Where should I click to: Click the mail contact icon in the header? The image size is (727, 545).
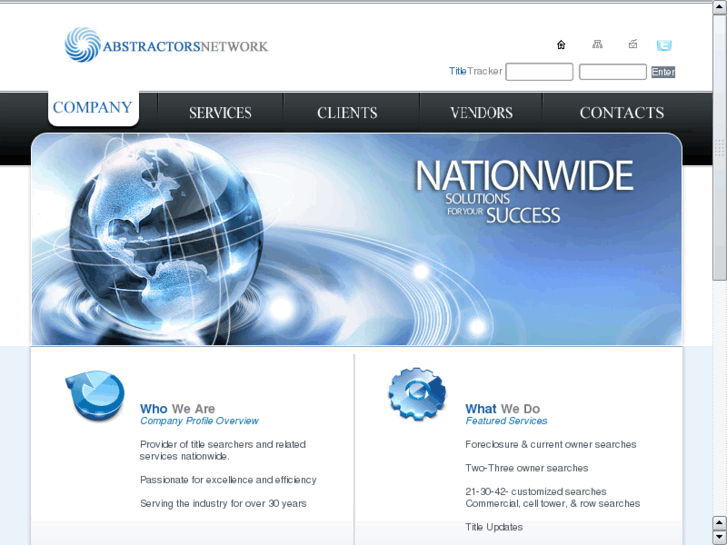[x=633, y=44]
